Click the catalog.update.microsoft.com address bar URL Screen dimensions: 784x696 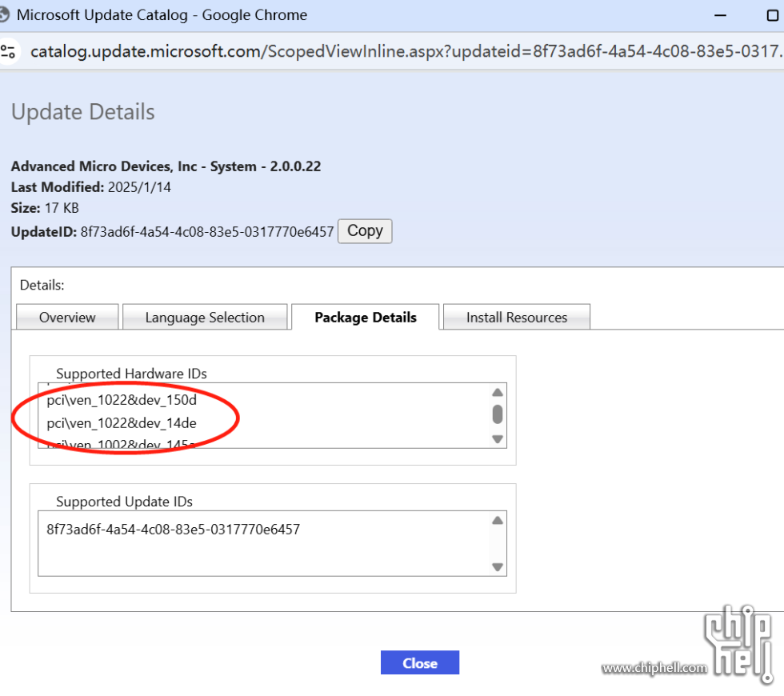[406, 51]
